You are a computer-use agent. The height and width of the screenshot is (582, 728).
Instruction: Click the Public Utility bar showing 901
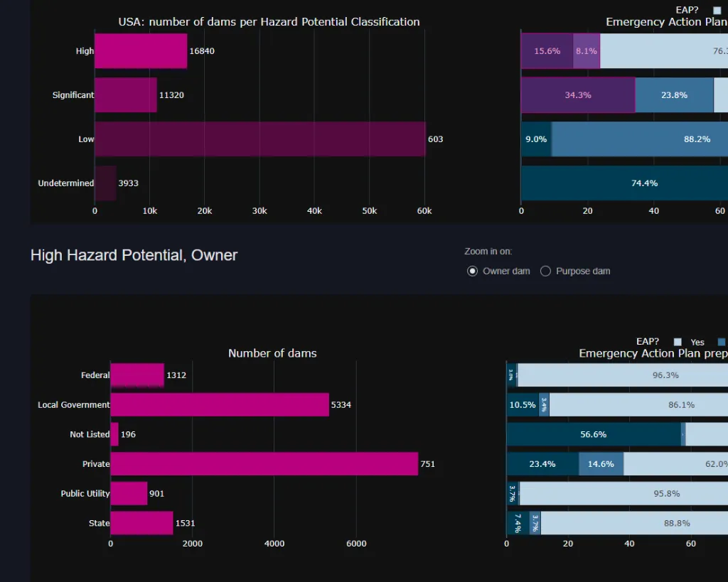[x=129, y=494]
